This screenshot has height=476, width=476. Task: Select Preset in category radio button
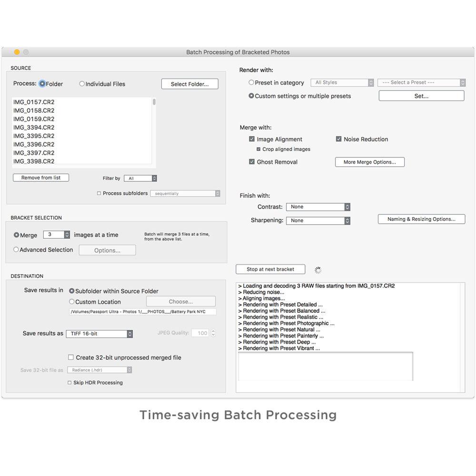[x=251, y=82]
